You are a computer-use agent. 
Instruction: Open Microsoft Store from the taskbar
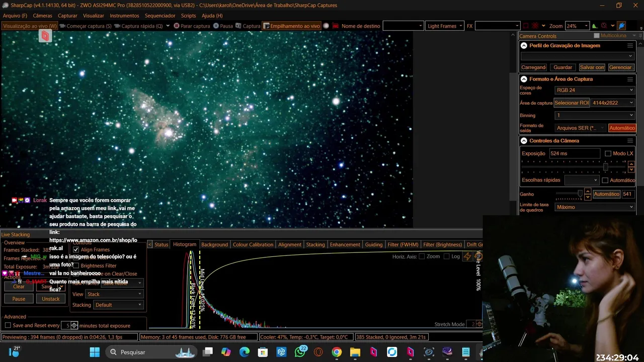click(x=263, y=352)
